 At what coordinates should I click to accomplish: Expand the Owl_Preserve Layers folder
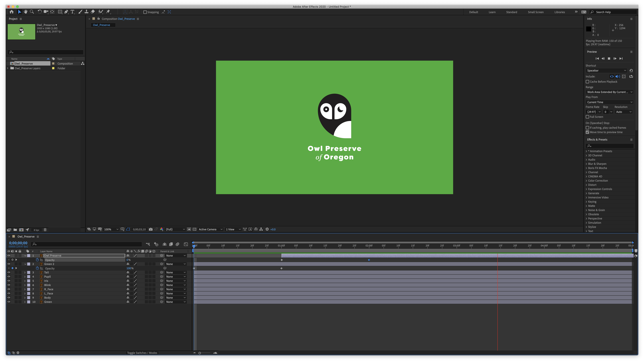click(x=8, y=68)
